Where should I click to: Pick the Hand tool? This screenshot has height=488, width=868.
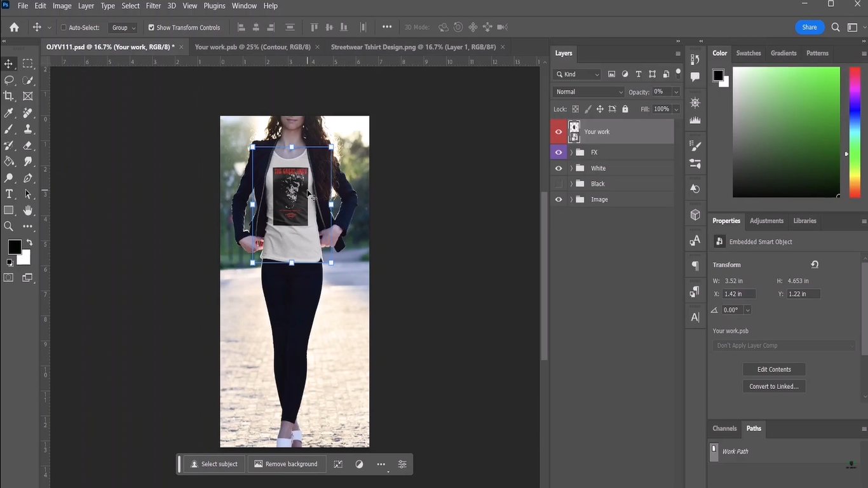pos(28,210)
